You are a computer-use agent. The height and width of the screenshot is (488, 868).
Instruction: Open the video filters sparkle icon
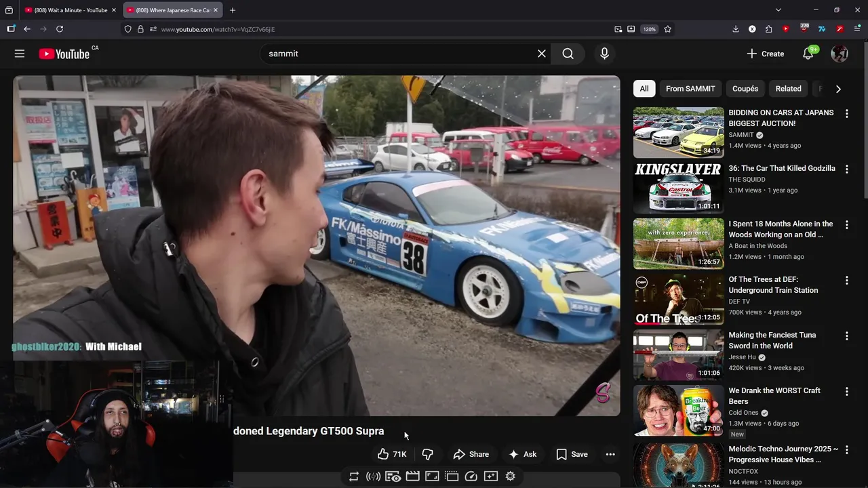(491, 476)
